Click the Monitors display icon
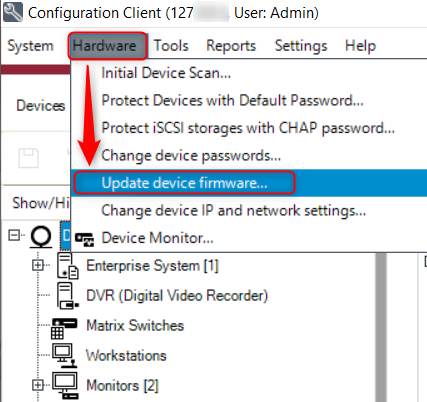Viewport: 427px width, 402px height. click(65, 386)
